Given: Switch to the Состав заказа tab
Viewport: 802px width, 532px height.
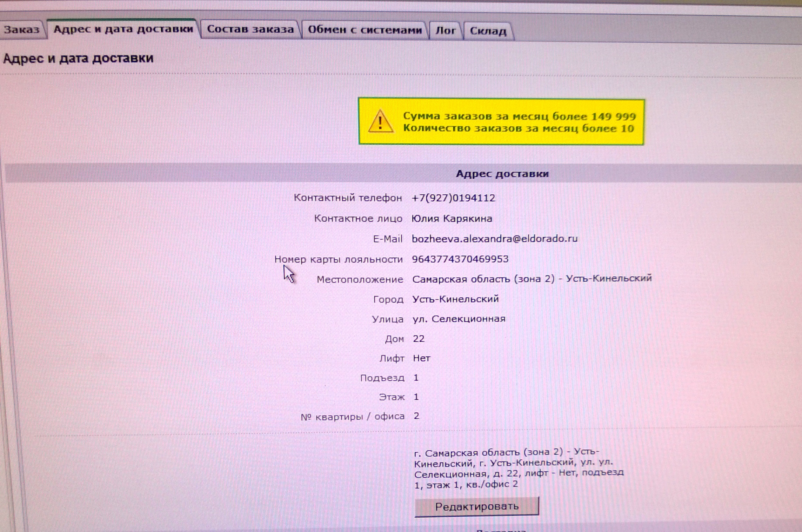Looking at the screenshot, I should [250, 29].
